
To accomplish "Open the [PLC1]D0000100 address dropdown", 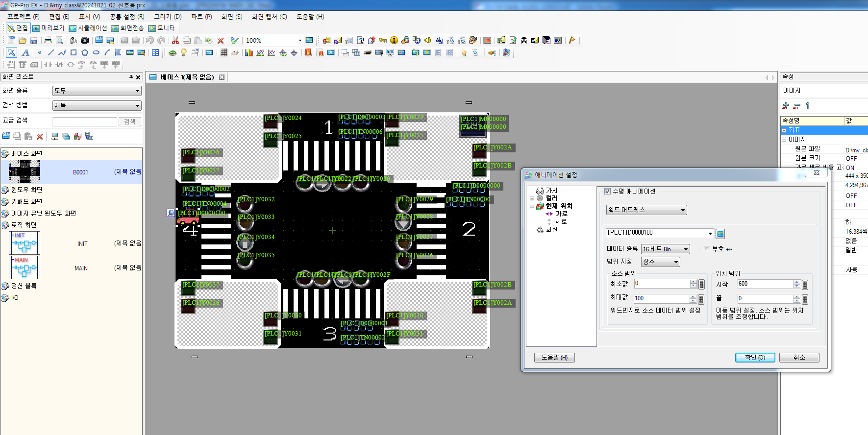I will click(x=710, y=233).
